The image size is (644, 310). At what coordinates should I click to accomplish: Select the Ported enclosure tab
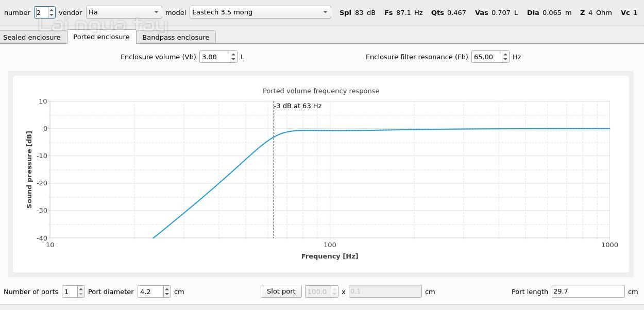[101, 37]
